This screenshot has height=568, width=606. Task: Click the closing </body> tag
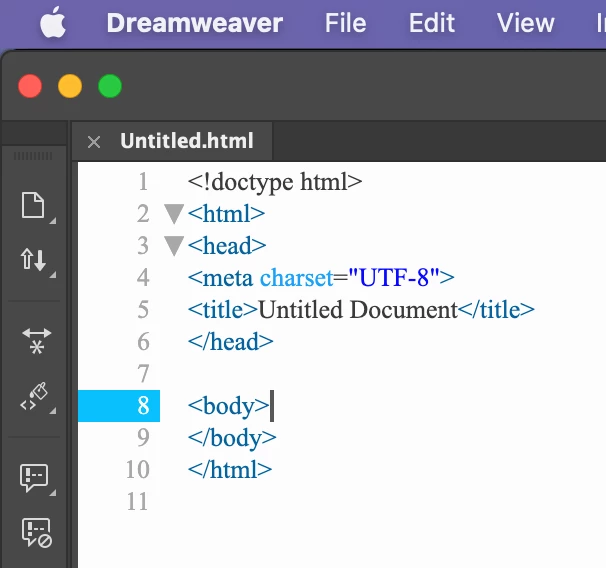(x=232, y=438)
